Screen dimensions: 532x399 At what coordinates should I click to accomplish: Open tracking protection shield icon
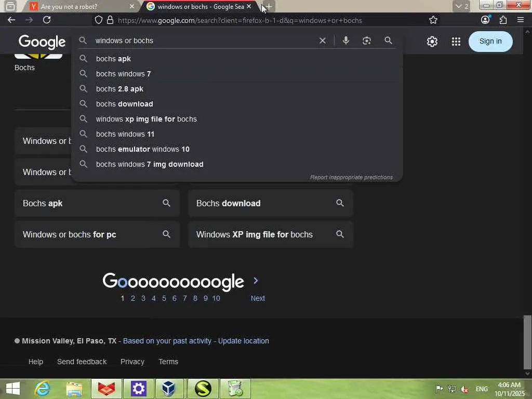coord(98,20)
